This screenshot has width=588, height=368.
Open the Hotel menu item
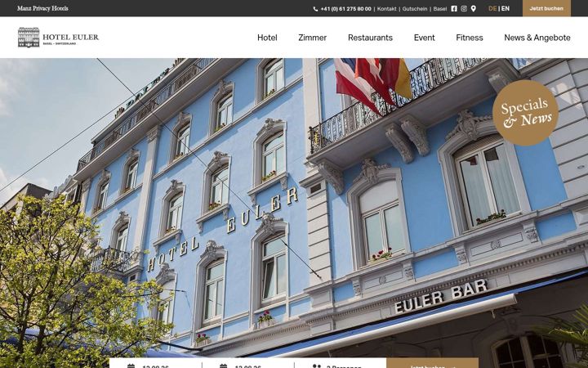(x=267, y=38)
